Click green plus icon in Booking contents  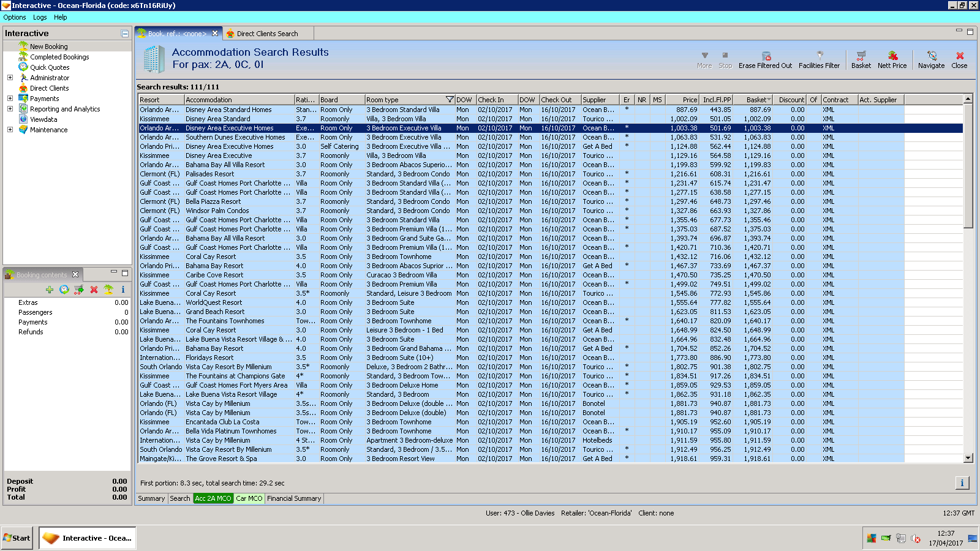click(50, 290)
